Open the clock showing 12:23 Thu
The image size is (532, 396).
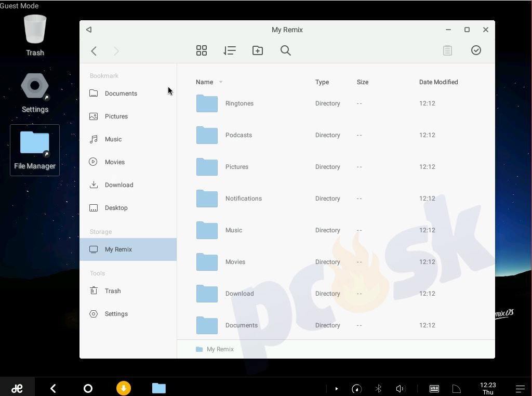pos(488,389)
